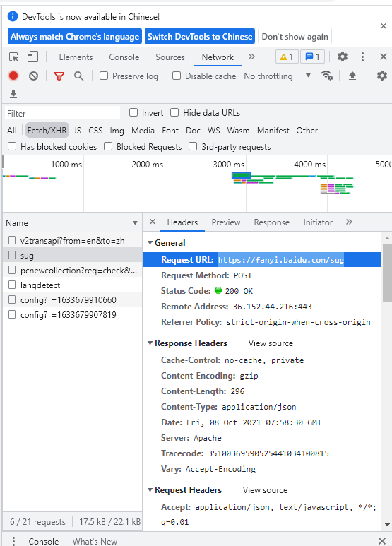The width and height of the screenshot is (392, 546).
Task: Click the export HAR download icon
Action: pos(13,94)
